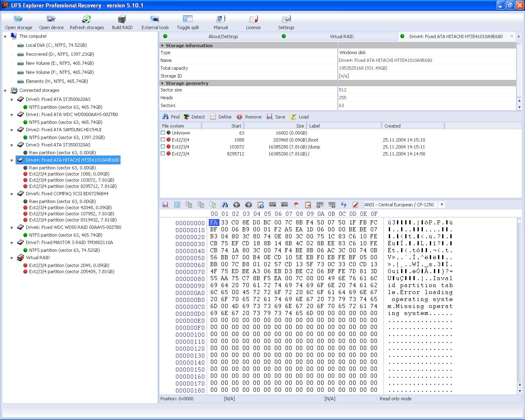
Task: Select Elements (H:) volume in tree
Action: click(x=57, y=81)
